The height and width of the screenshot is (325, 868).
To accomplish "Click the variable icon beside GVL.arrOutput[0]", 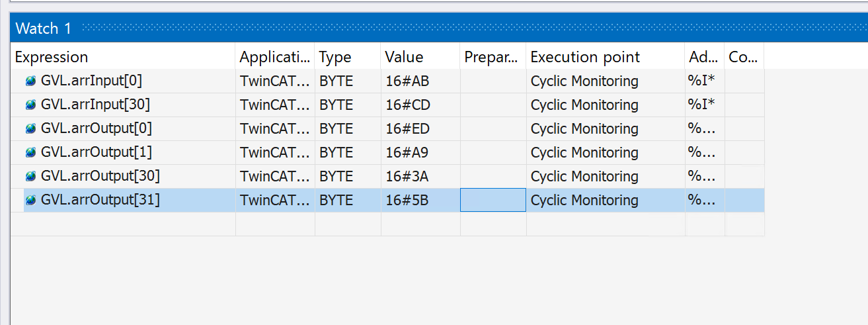I will tap(30, 129).
